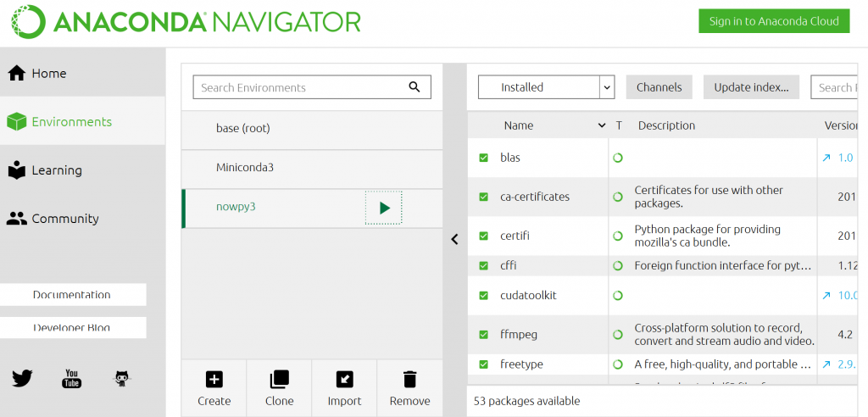Toggle the cffi package checkbox

pyautogui.click(x=484, y=266)
